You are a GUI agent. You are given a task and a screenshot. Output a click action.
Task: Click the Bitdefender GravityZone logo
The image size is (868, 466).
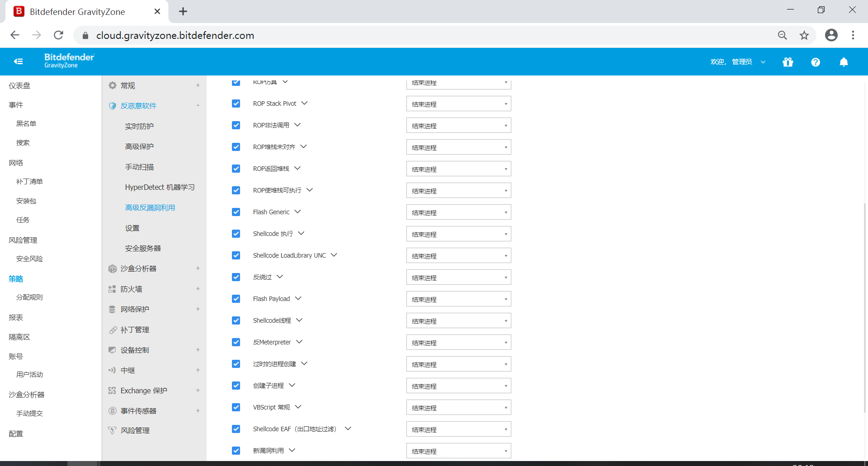coord(69,61)
